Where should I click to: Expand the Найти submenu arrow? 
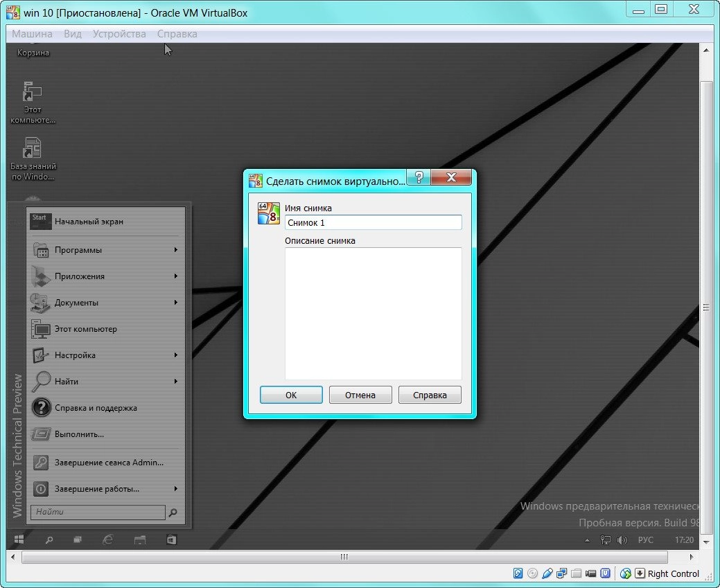pos(176,382)
